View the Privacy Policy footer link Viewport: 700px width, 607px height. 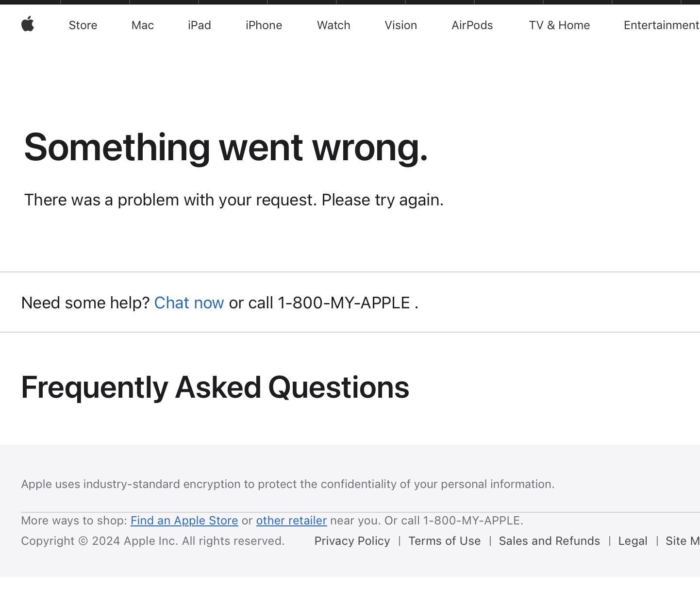pyautogui.click(x=352, y=541)
